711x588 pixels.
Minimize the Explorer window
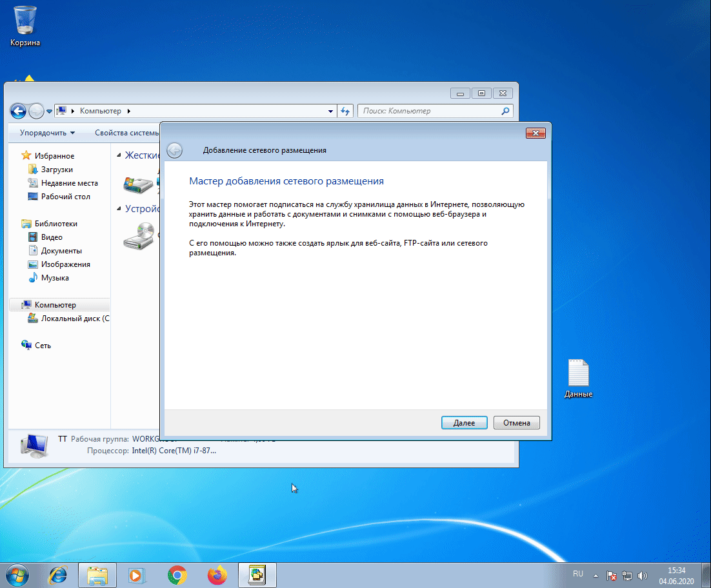460,93
